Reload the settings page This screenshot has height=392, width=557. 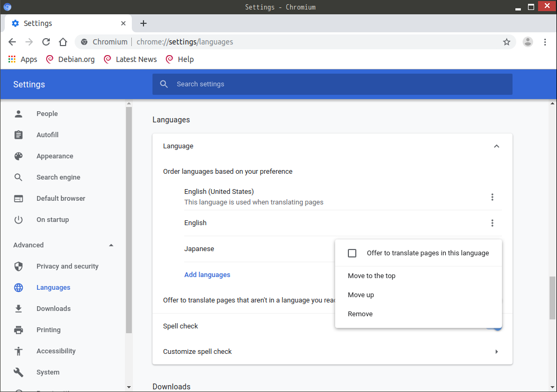coord(46,42)
